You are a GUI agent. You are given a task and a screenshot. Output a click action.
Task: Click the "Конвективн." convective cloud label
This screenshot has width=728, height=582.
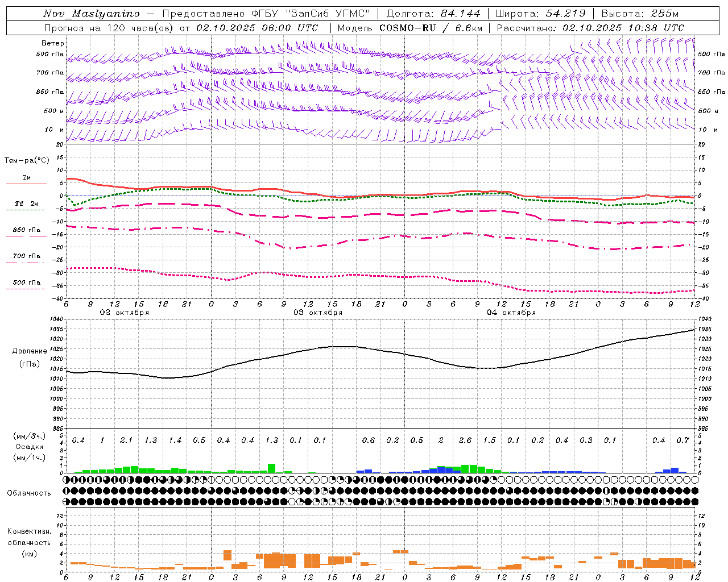click(x=29, y=531)
